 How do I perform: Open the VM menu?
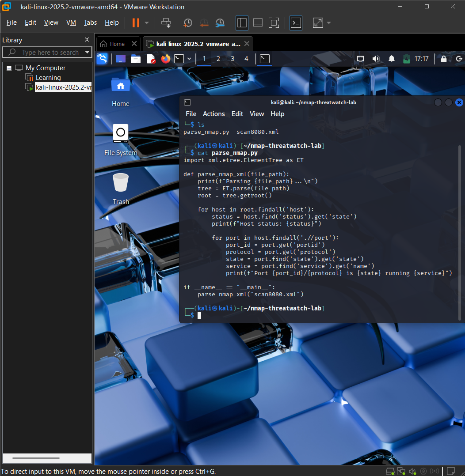[71, 23]
